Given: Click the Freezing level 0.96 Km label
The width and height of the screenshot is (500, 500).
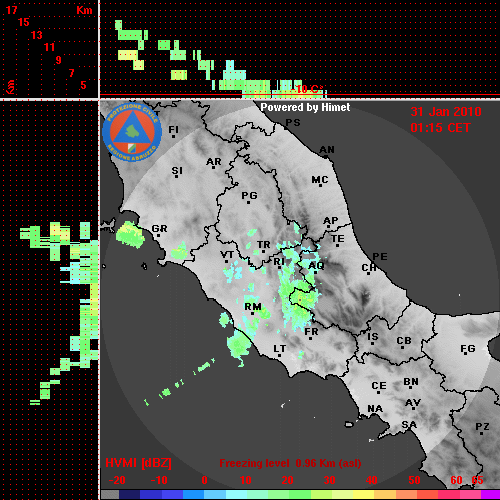Looking at the screenshot, I should click(x=290, y=463).
